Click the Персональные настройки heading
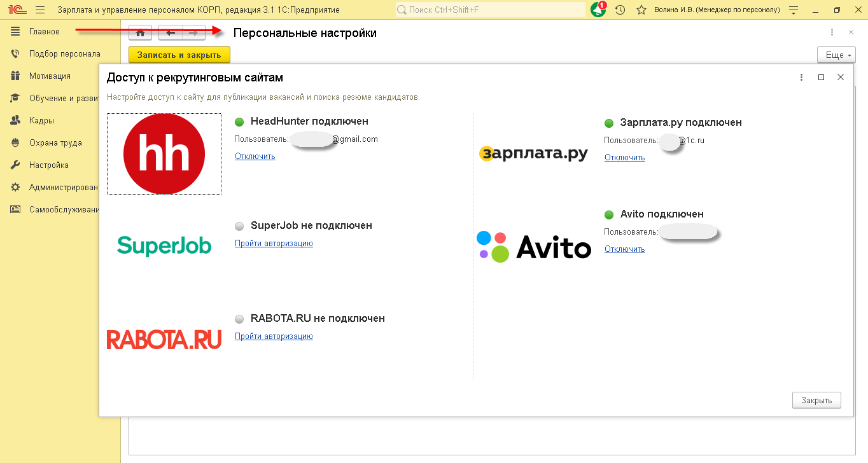 305,33
